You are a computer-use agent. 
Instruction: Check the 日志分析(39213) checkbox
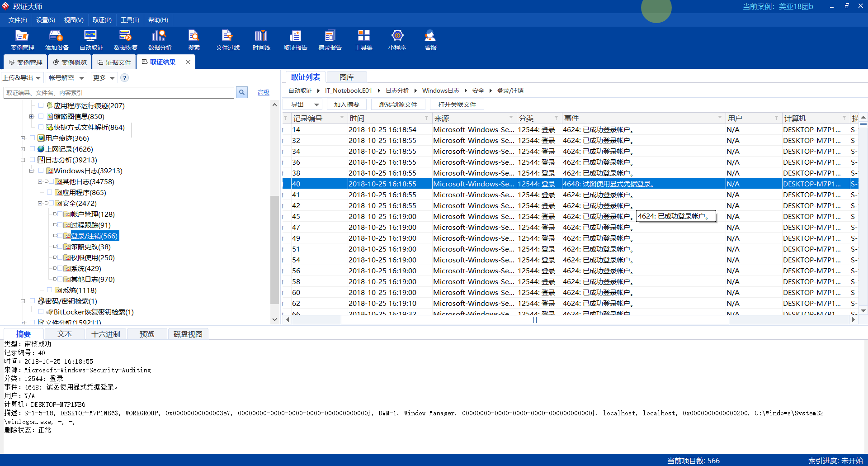click(x=33, y=160)
